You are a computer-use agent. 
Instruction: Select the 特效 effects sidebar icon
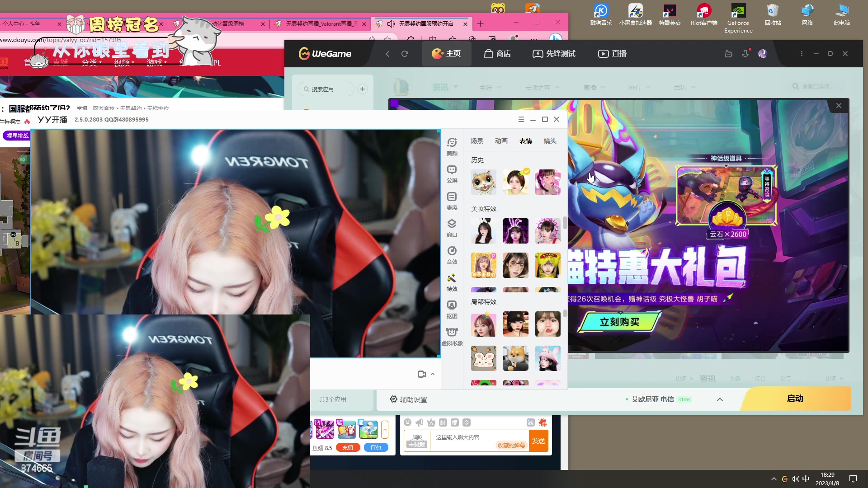452,282
